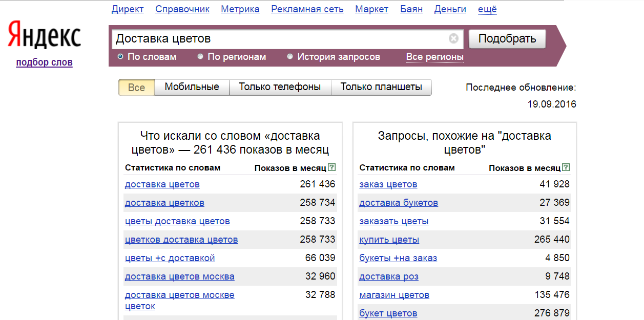
Task: Open the Рекламная сеть page
Action: 307,9
